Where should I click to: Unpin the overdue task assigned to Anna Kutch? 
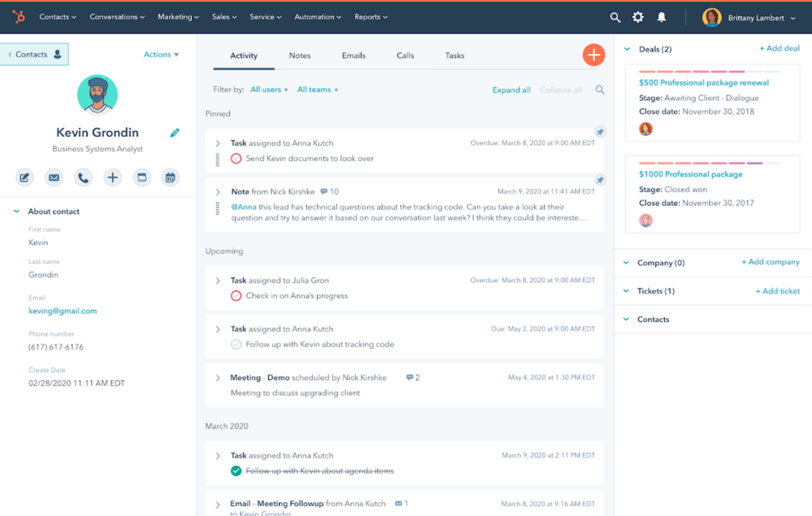point(600,132)
